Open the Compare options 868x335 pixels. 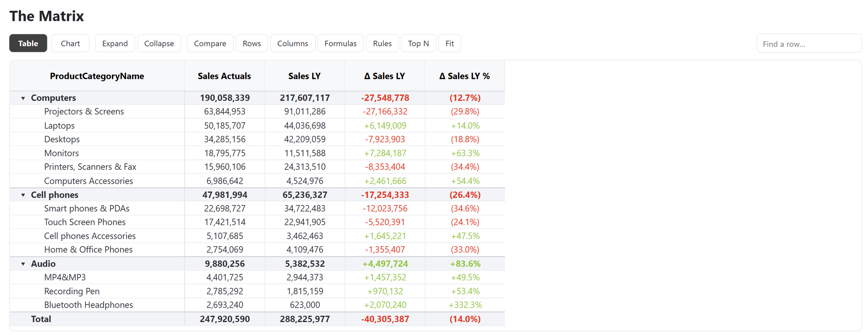[x=210, y=43]
